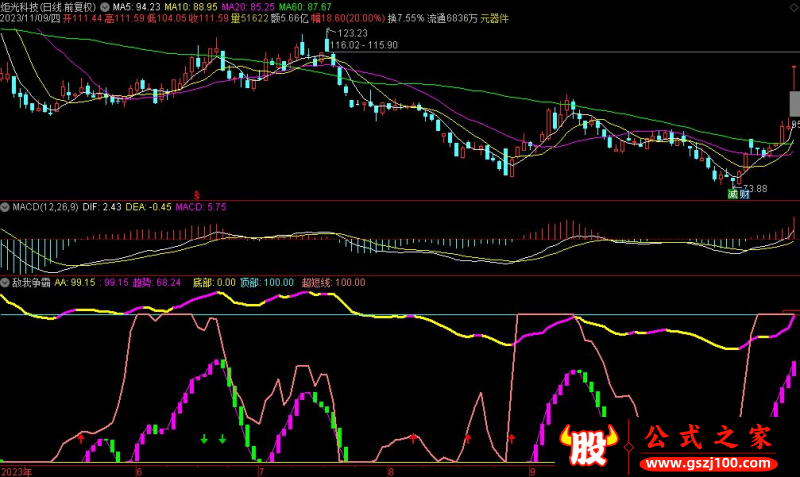Open the 元器件 sector link

click(494, 19)
